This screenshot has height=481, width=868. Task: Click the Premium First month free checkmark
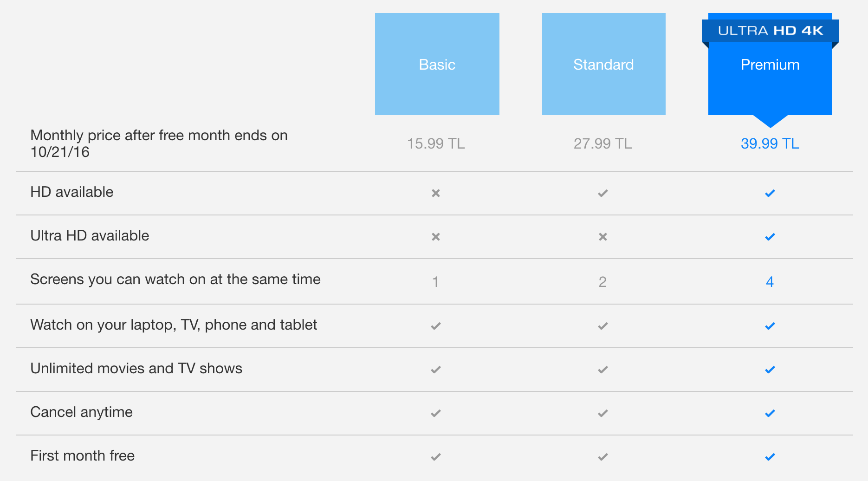click(x=770, y=457)
